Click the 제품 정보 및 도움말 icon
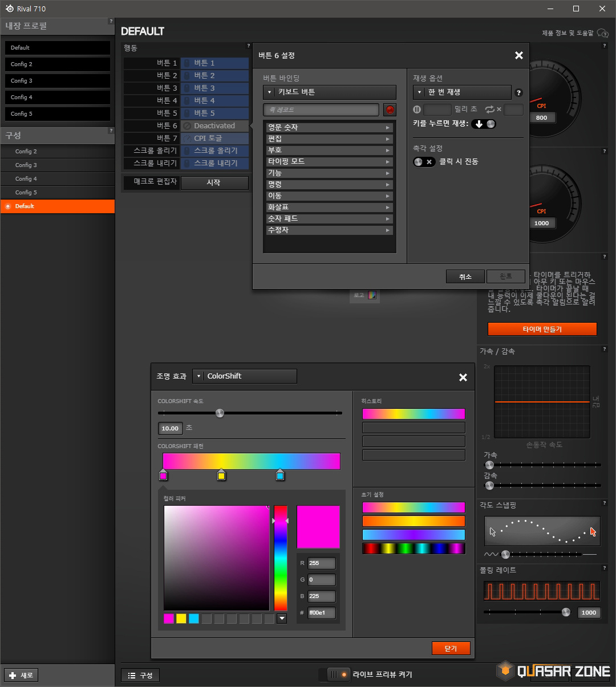 [602, 33]
